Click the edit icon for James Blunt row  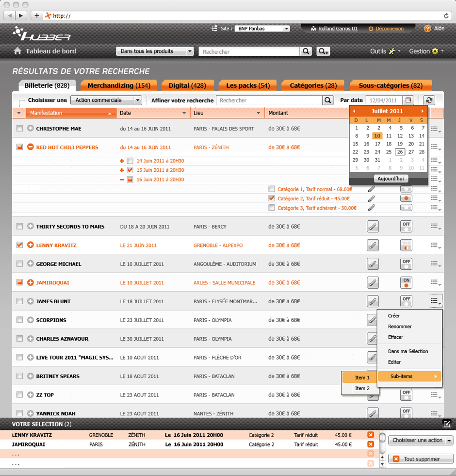click(x=373, y=301)
